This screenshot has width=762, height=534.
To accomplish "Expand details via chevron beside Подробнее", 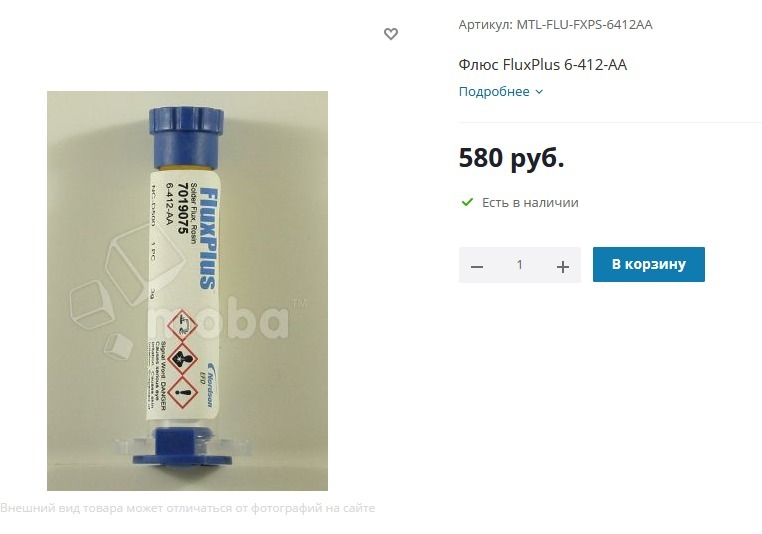I will point(539,91).
